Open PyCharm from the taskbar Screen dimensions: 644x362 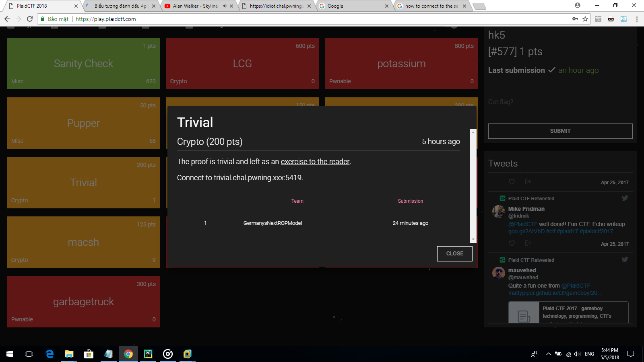click(148, 354)
